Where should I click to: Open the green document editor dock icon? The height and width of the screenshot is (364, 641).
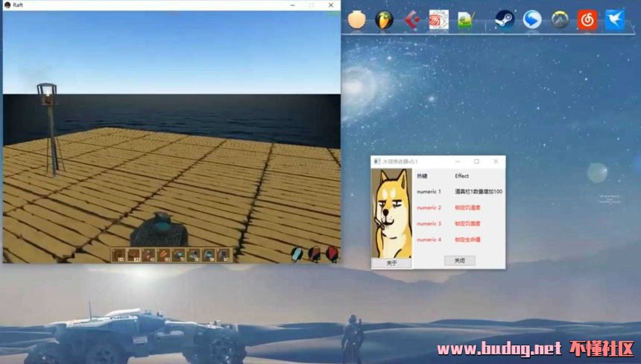click(x=466, y=19)
